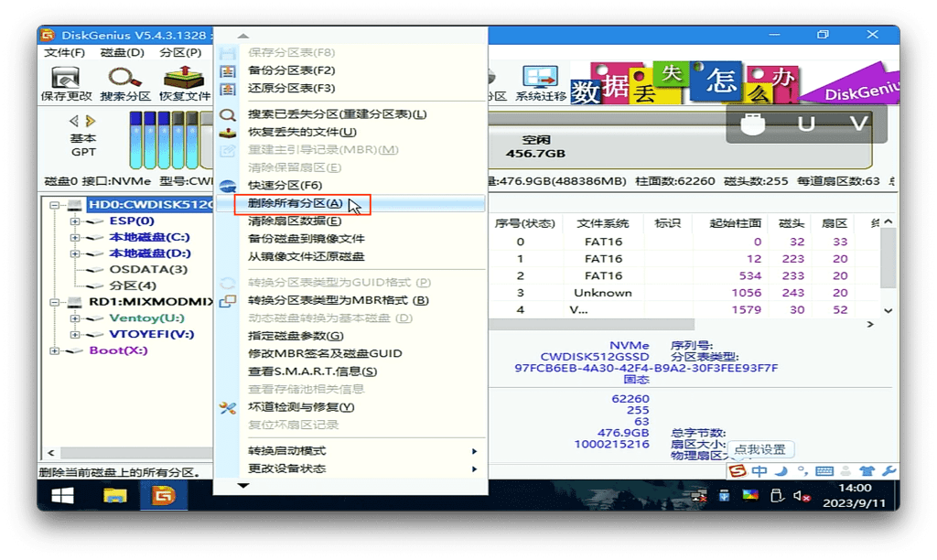Image resolution: width=937 pixels, height=560 pixels.
Task: Click the System Migration (系统迁移) toolbar icon
Action: 541,83
